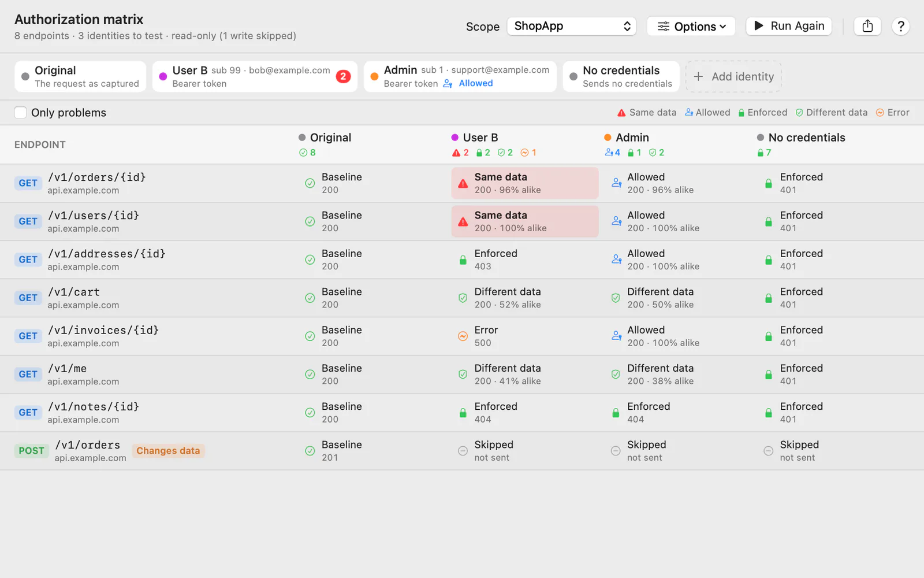Select the No credentials identity tab
Image resolution: width=924 pixels, height=578 pixels.
pos(621,76)
